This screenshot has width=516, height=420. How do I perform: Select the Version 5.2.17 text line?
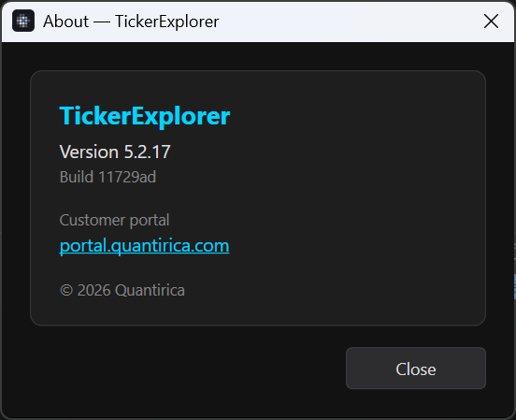[115, 152]
